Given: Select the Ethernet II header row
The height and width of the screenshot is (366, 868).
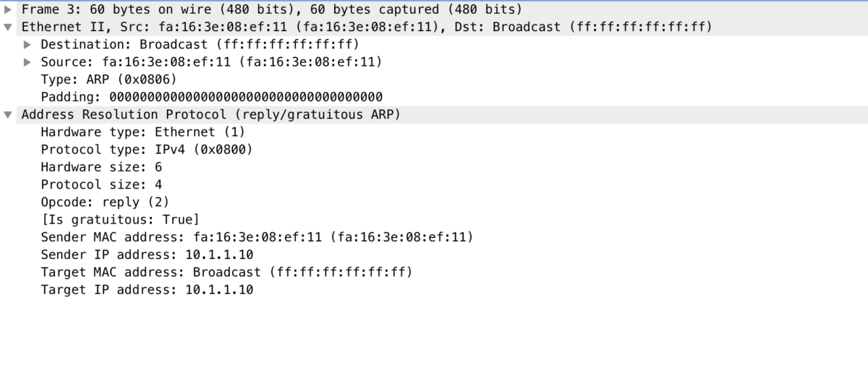Looking at the screenshot, I should pos(367,27).
